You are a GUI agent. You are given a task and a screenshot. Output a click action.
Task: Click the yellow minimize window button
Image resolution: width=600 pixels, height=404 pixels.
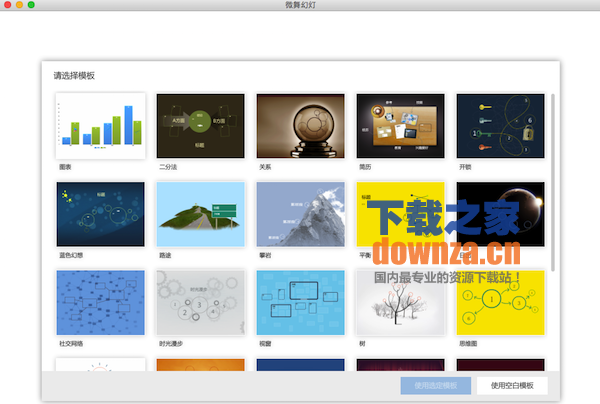19,6
